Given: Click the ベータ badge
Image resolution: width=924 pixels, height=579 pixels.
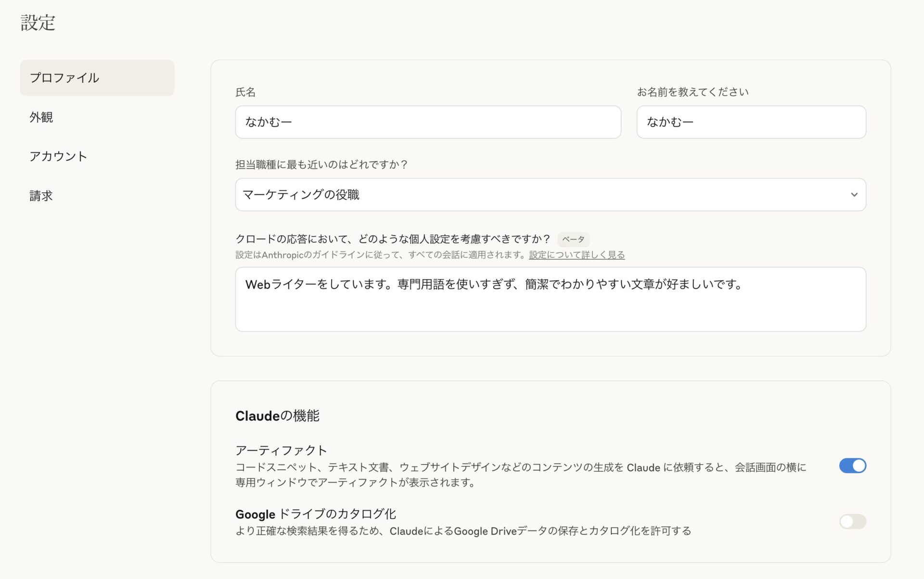Looking at the screenshot, I should (x=573, y=239).
